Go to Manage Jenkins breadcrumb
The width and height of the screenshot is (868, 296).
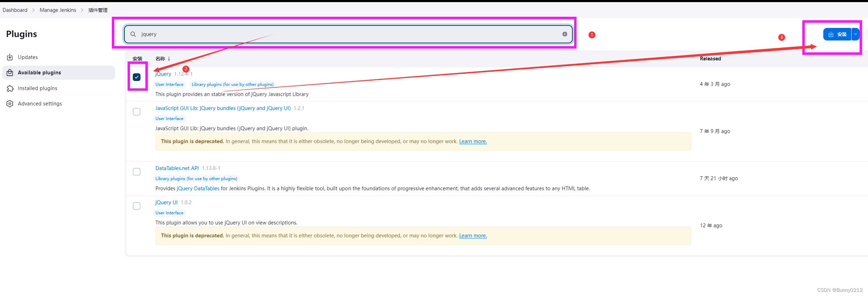[58, 10]
